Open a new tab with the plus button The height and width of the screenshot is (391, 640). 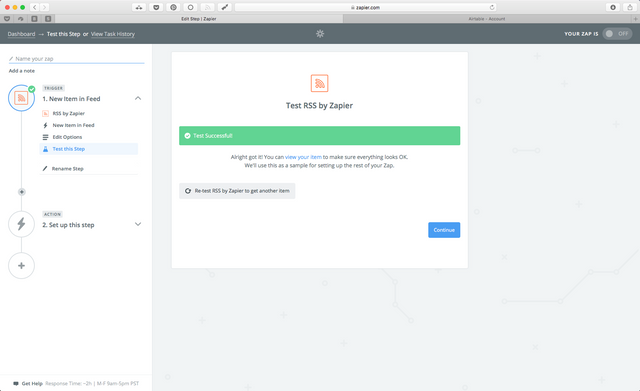point(635,19)
